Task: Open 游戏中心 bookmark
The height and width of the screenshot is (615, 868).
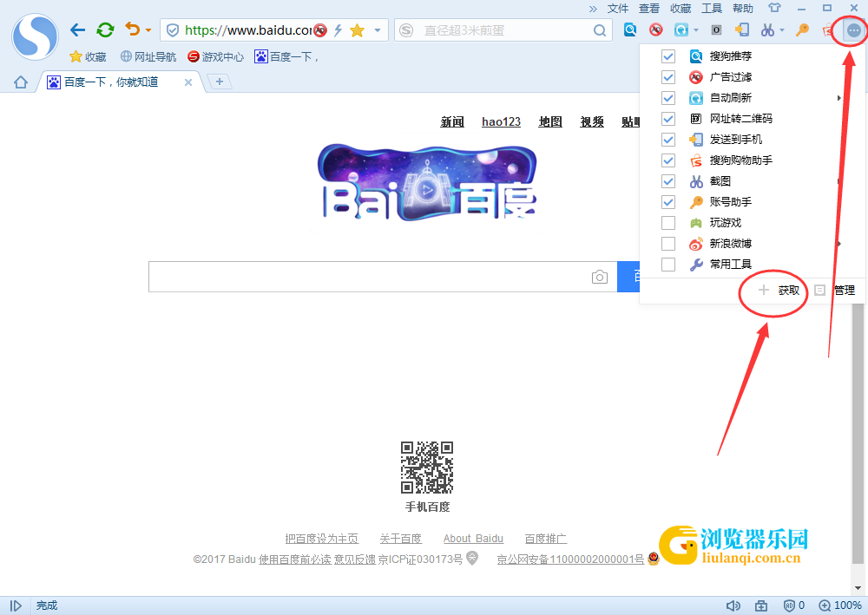Action: pos(215,56)
